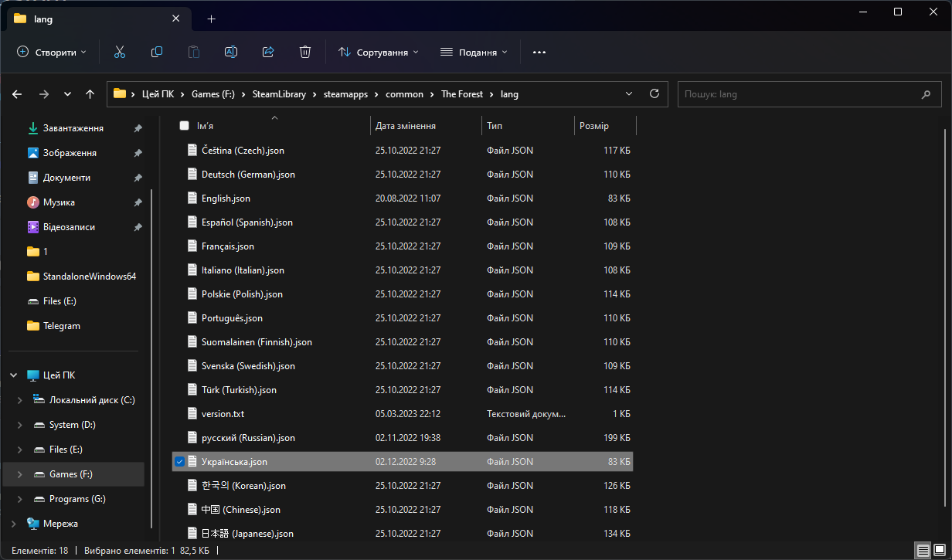Click the Rename icon in toolbar

(230, 52)
